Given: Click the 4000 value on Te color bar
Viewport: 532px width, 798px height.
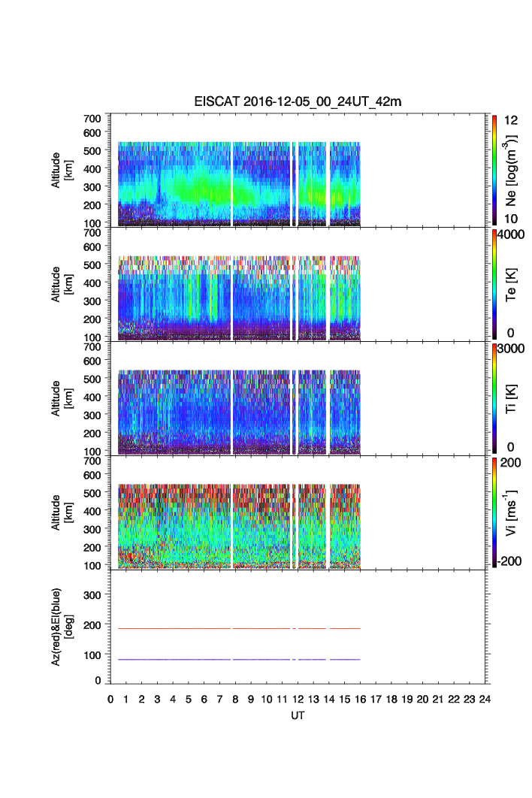Looking at the screenshot, I should pyautogui.click(x=511, y=234).
